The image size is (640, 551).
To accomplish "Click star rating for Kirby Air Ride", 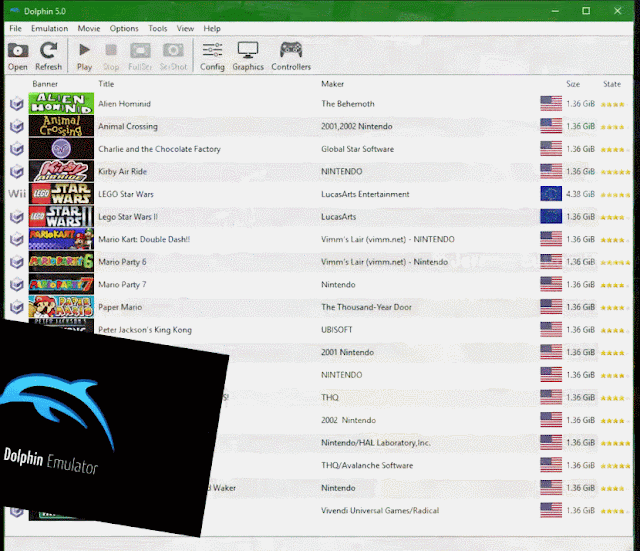I will (x=616, y=172).
